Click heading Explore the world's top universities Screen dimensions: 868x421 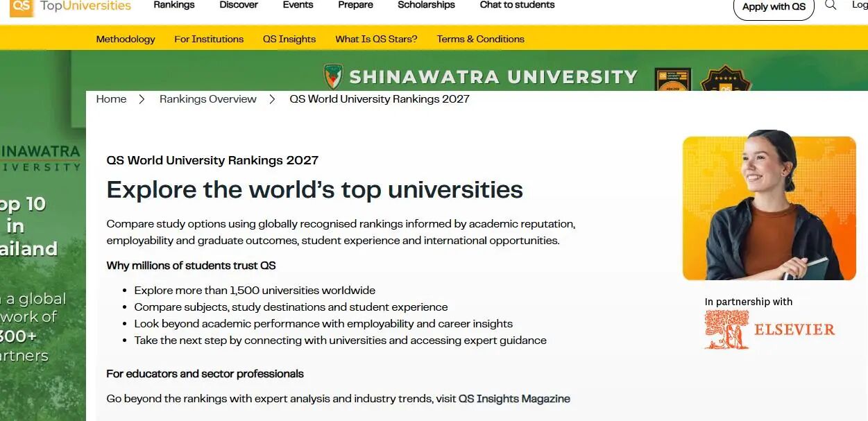click(314, 189)
